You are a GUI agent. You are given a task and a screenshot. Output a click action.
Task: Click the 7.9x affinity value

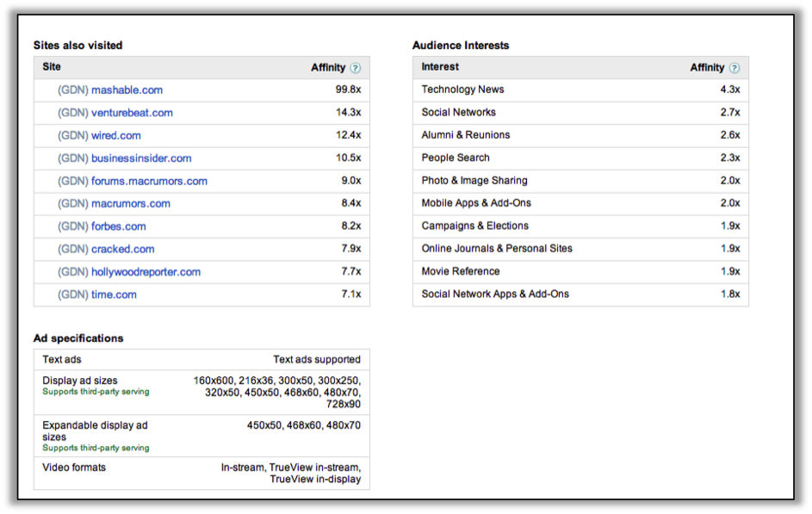click(351, 249)
